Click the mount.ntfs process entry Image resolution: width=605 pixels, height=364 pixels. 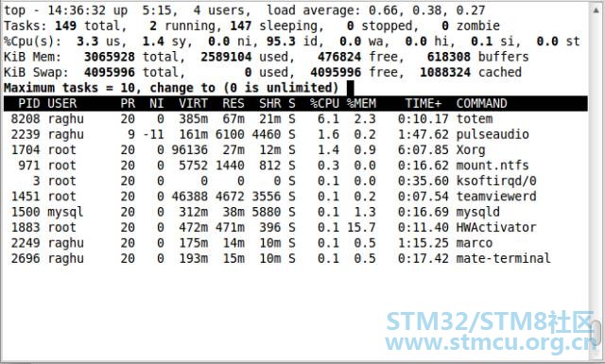(493, 165)
